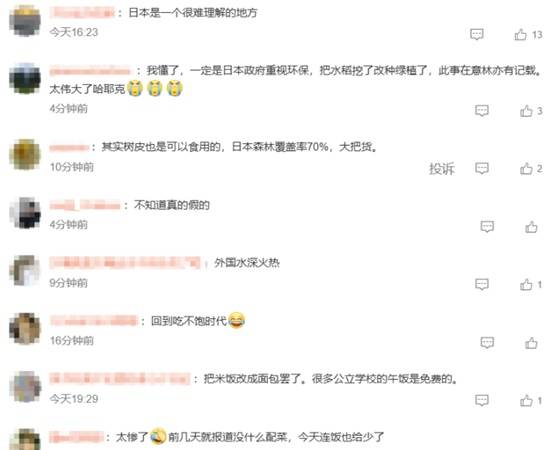Screen dimensions: 550x450
Task: Like the comment about 日本政府重视环保
Action: coord(526,111)
